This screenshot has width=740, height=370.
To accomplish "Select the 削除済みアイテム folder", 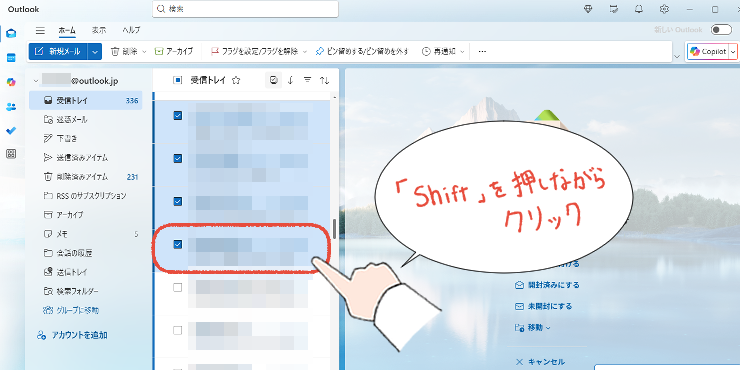I will [x=85, y=177].
